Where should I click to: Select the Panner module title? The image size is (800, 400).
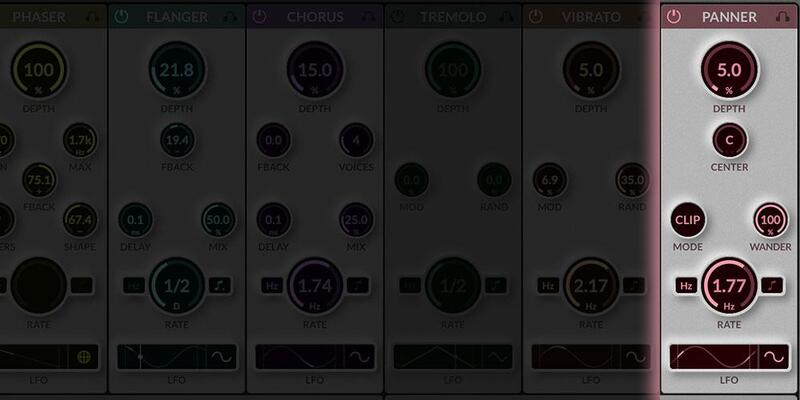(729, 17)
